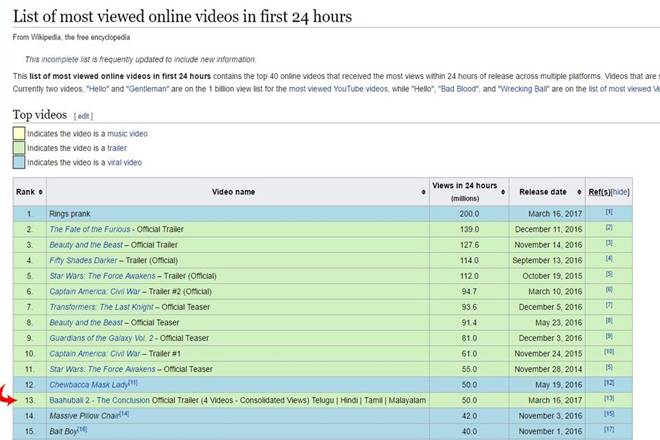Open the edit link beside Top videos
Image resolution: width=660 pixels, height=440 pixels.
coord(84,116)
